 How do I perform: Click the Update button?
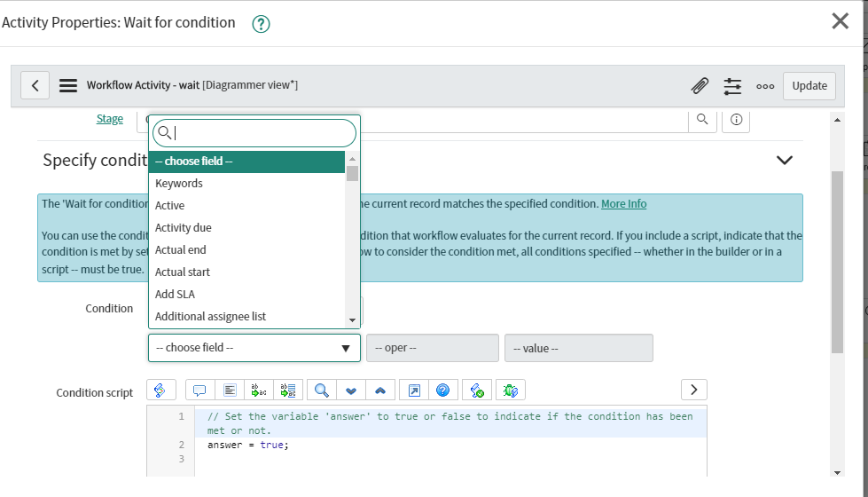click(809, 86)
